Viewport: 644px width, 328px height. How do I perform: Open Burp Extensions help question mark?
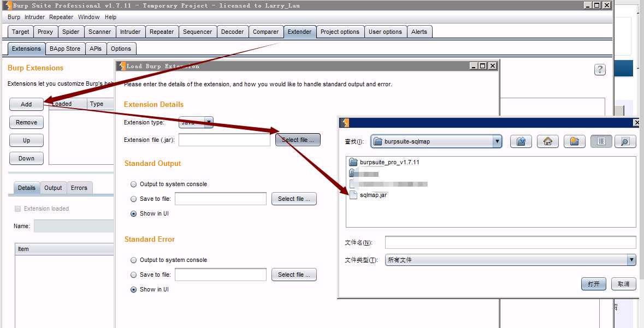click(600, 69)
